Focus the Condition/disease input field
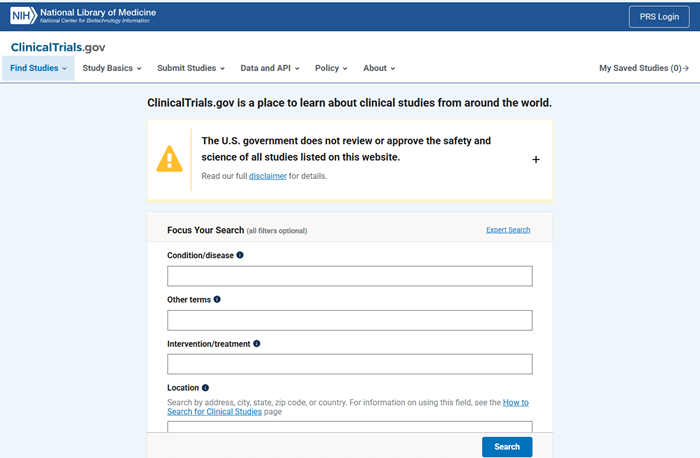Viewport: 700px width, 458px height. pyautogui.click(x=350, y=276)
